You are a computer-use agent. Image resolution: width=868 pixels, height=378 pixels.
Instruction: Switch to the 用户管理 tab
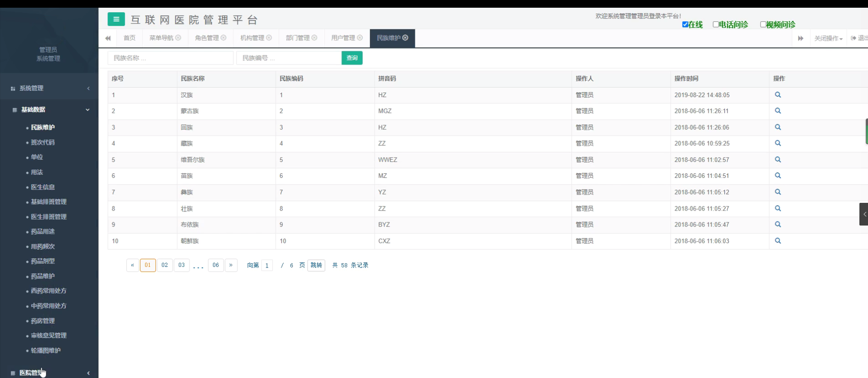point(343,38)
